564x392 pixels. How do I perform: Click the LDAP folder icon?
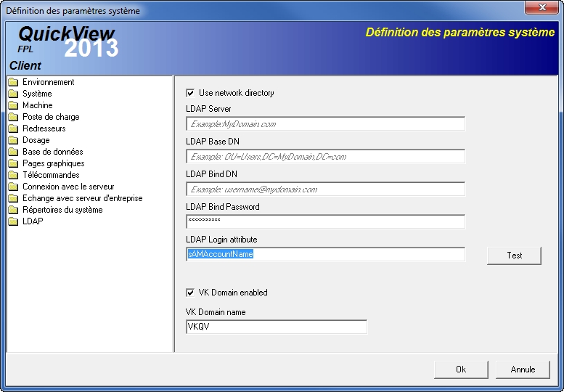pyautogui.click(x=13, y=221)
